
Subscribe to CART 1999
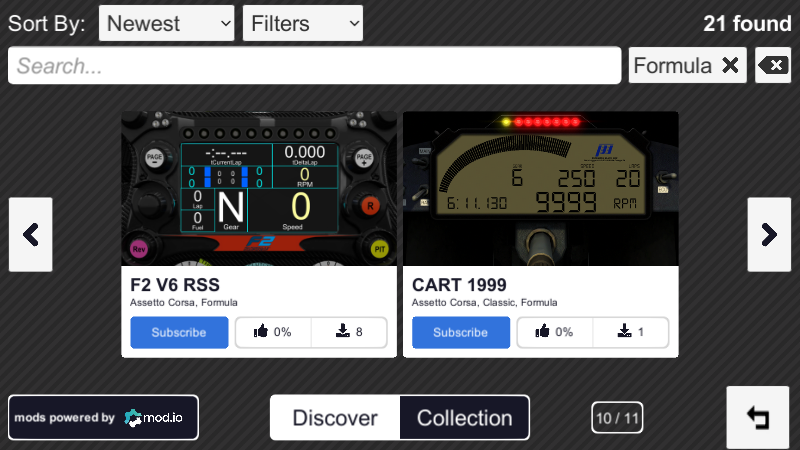(461, 332)
